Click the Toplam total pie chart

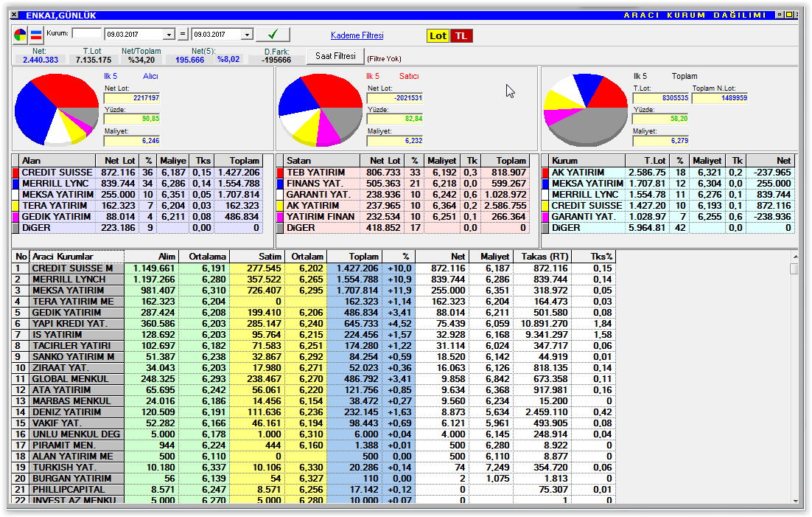coord(585,109)
